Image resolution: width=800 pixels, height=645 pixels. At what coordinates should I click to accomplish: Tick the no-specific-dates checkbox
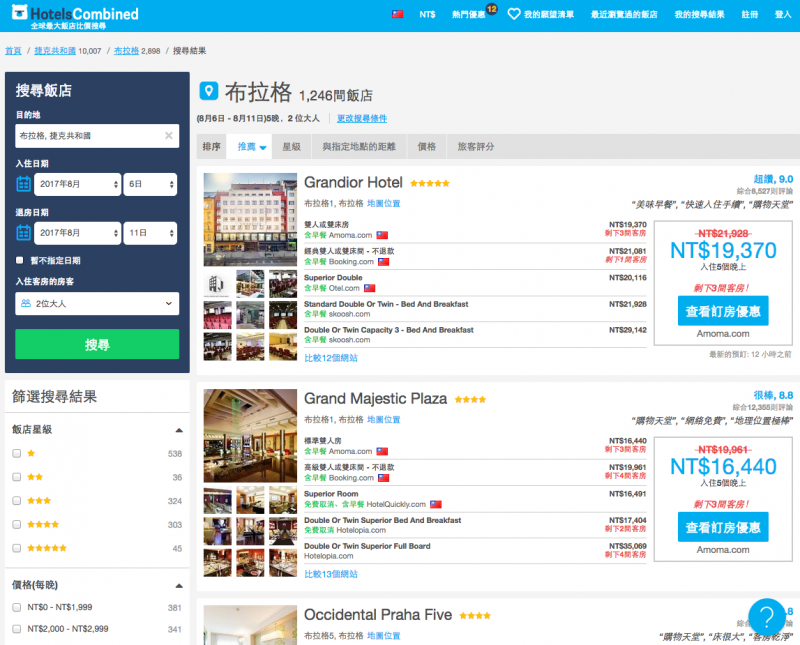20,260
